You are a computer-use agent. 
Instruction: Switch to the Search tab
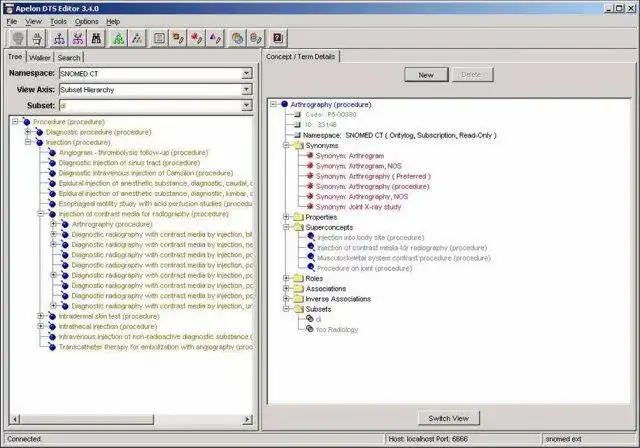69,58
